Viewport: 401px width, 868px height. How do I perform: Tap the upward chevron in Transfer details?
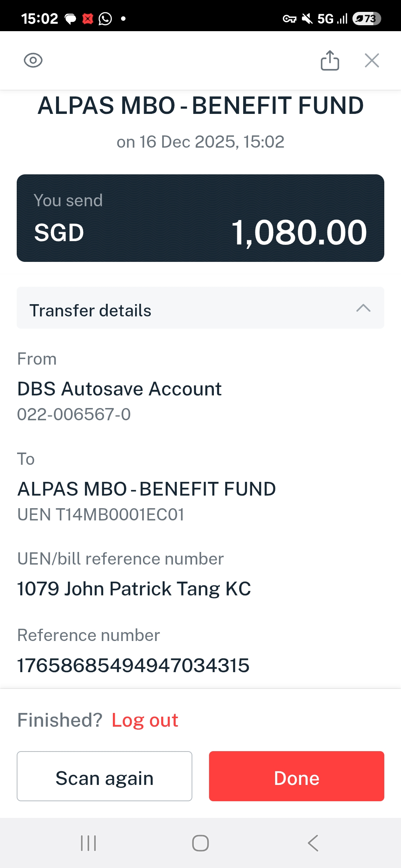pyautogui.click(x=363, y=308)
